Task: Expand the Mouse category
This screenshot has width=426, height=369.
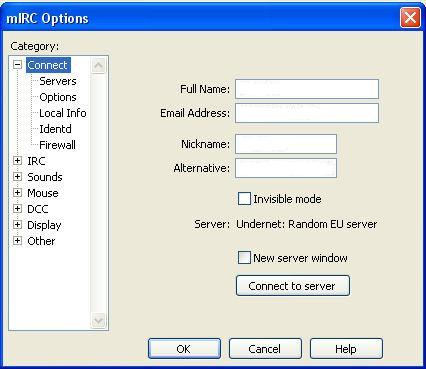Action: pyautogui.click(x=17, y=193)
